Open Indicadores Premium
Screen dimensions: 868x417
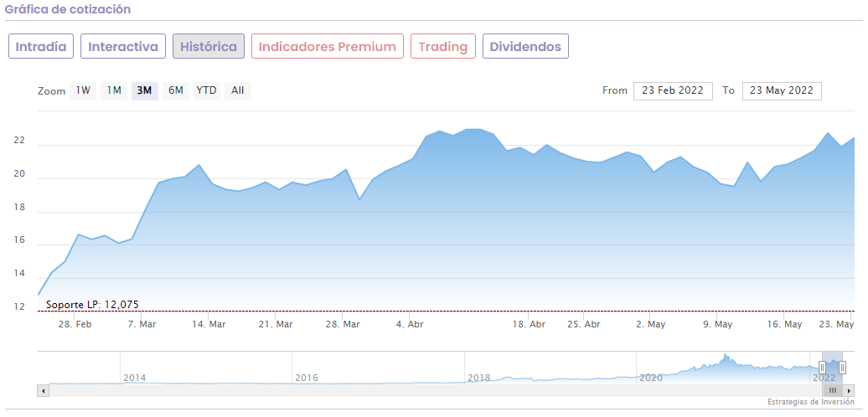tap(328, 46)
